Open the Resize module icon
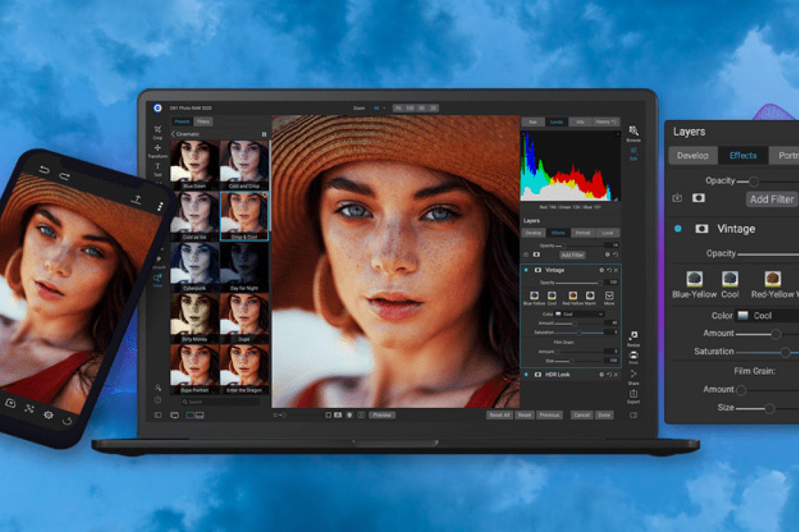Screen dimensions: 799x532 pyautogui.click(x=633, y=338)
